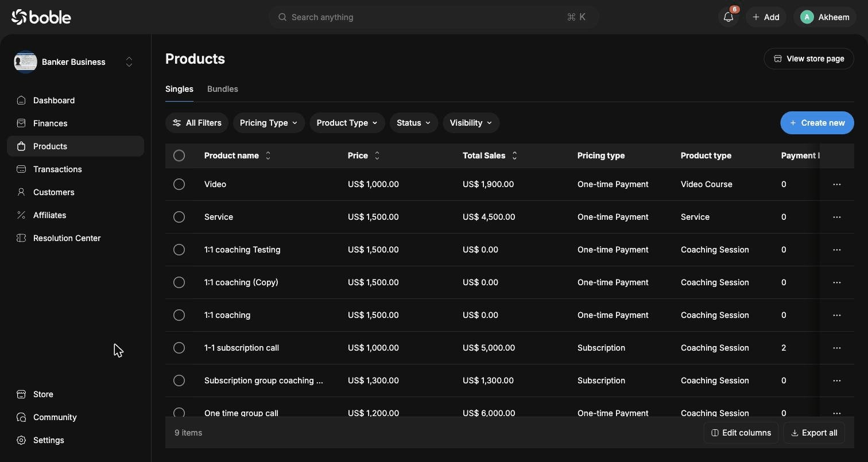Open Settings in sidebar
Viewport: 868px width, 462px height.
pos(75,440)
